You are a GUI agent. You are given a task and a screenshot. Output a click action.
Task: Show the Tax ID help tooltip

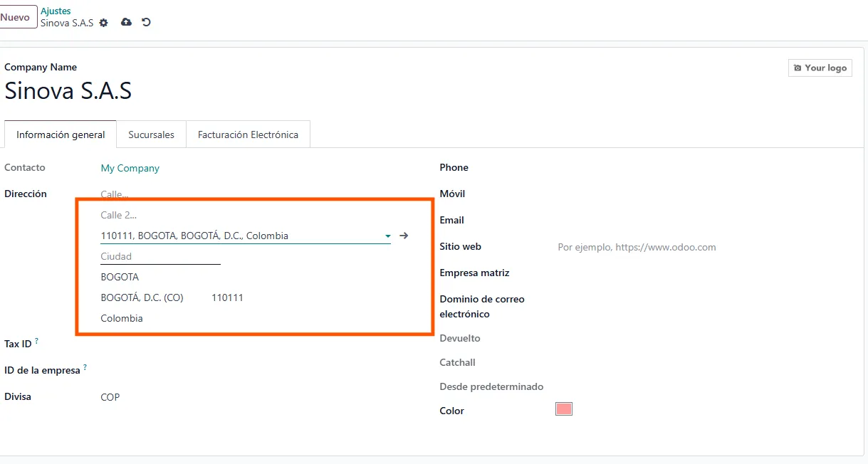(37, 342)
